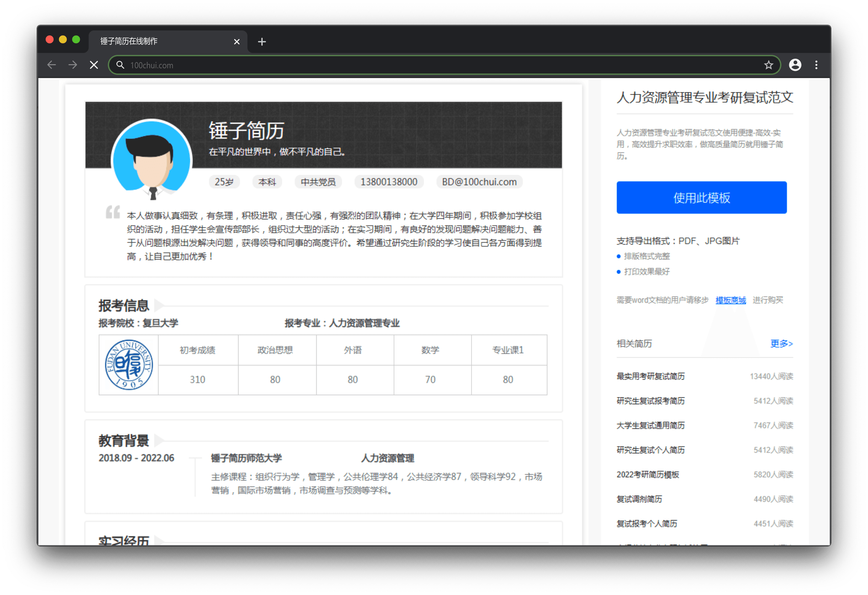
Task: Click the 25岁 tag
Action: pos(224,182)
